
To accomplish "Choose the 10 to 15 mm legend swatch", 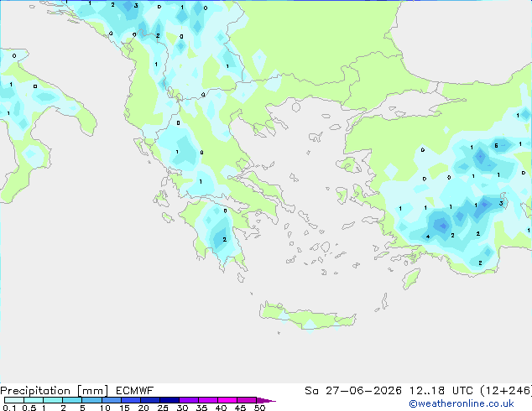I will 112,400.
